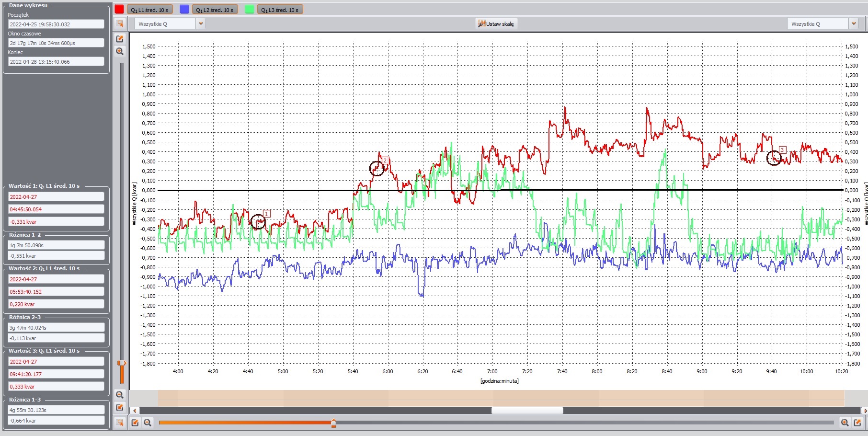
Task: Click the red L1 color swatch
Action: pyautogui.click(x=119, y=10)
